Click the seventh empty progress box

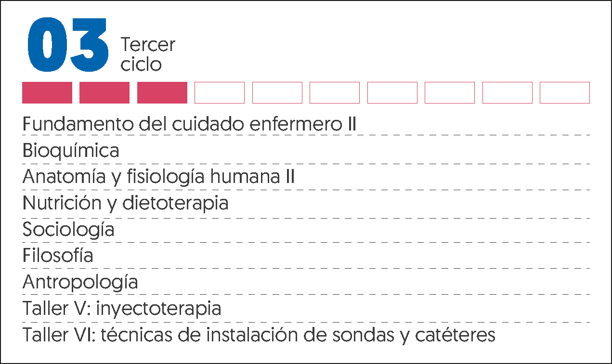tap(392, 92)
